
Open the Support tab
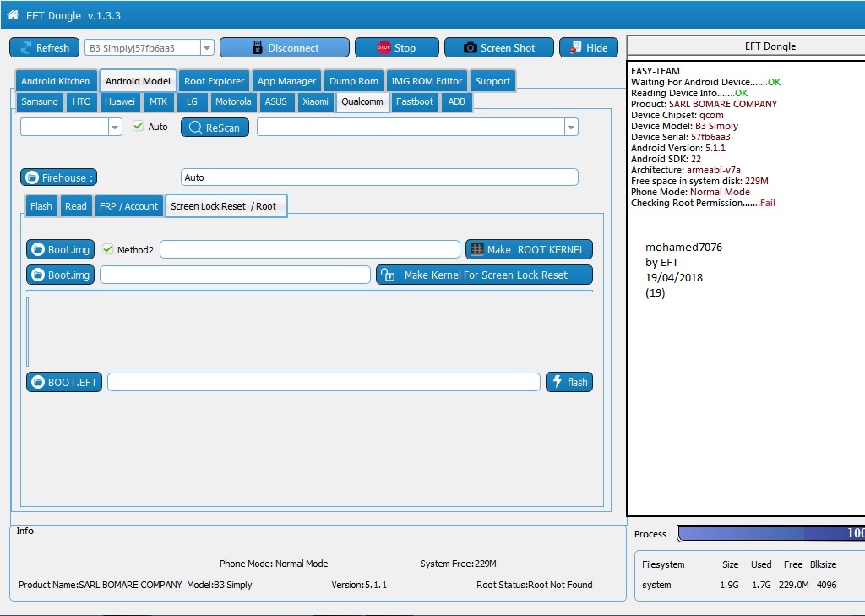(492, 81)
